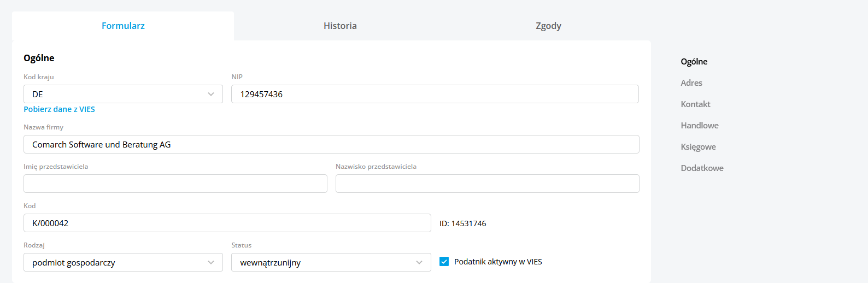This screenshot has height=283, width=868.
Task: Open the Księgowe section link
Action: pyautogui.click(x=698, y=147)
